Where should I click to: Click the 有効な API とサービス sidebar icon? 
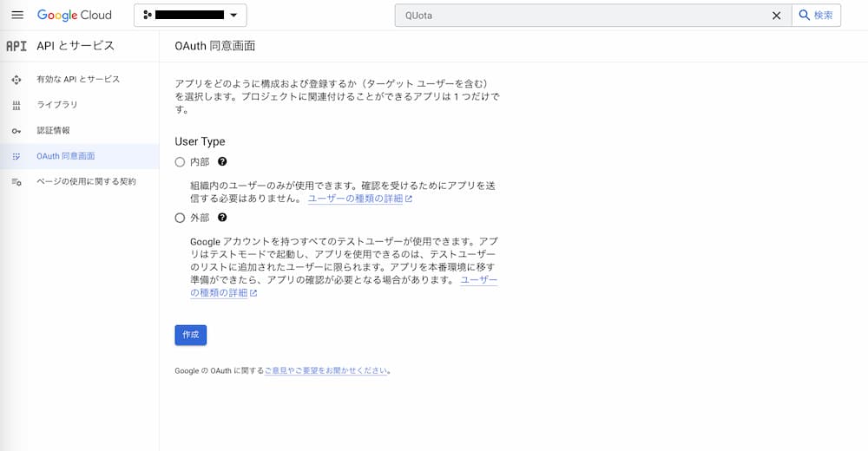coord(16,80)
